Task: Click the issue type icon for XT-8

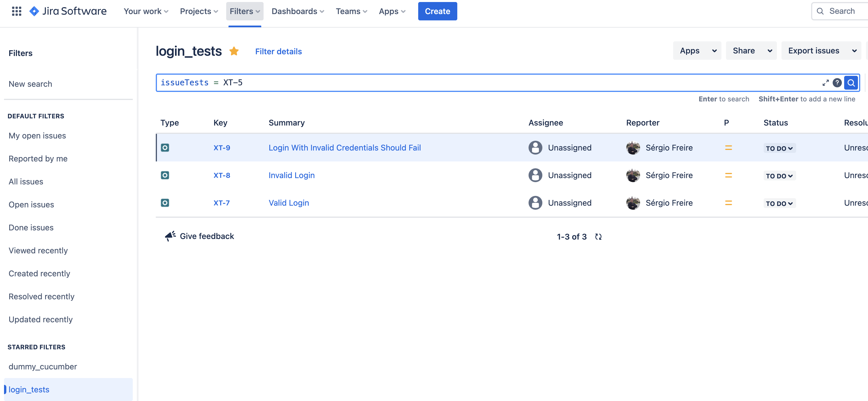Action: (x=165, y=176)
